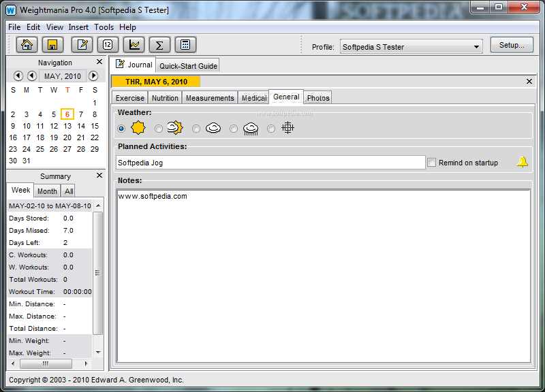Open the Measurements tab
545x392 pixels.
[x=210, y=98]
